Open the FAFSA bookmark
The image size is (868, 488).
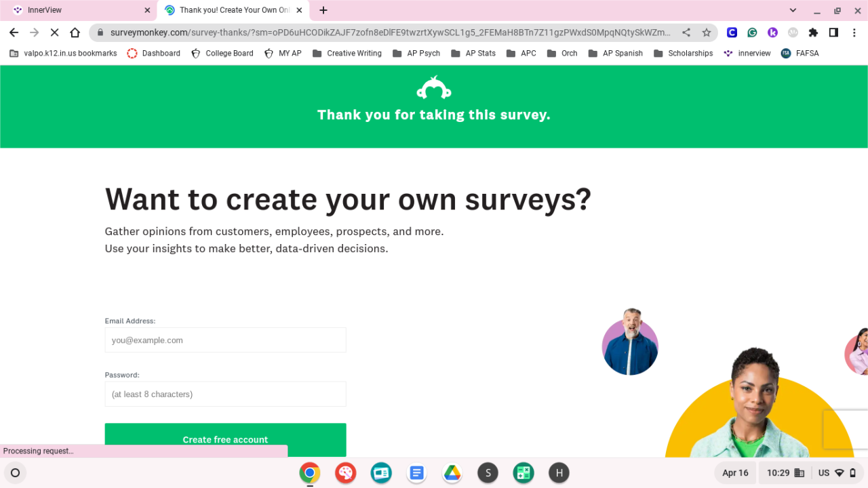click(800, 53)
